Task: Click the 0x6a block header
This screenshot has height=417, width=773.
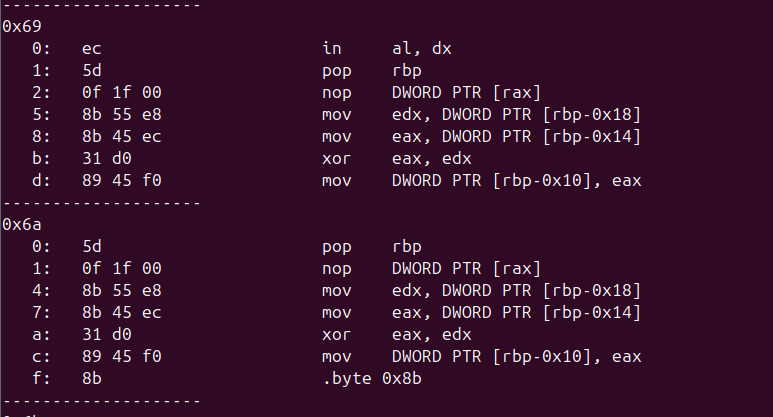Action: coord(19,224)
